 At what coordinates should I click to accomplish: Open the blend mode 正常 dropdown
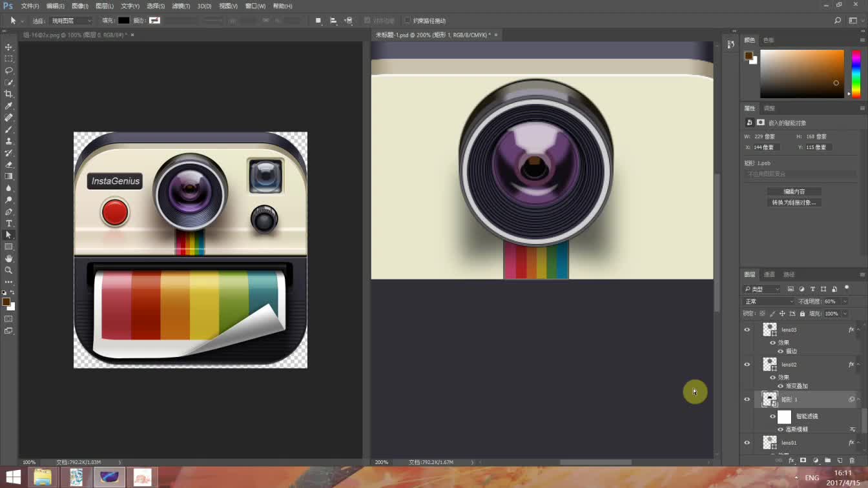point(769,301)
